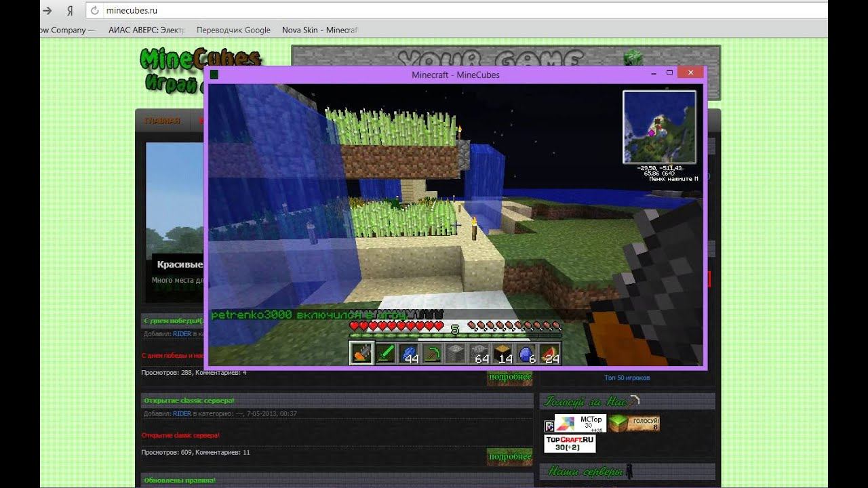
Task: Click the petrenko3000 chat message
Action: 309,314
